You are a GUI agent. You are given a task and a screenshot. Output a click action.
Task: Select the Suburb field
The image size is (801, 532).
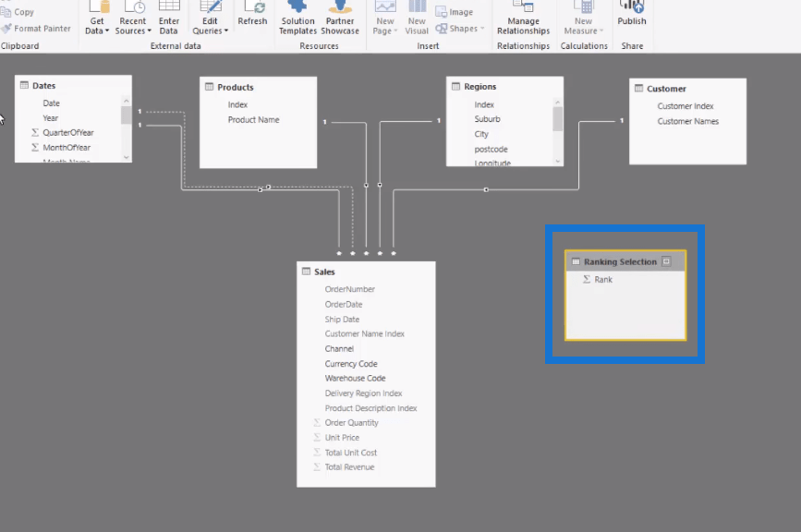click(487, 119)
